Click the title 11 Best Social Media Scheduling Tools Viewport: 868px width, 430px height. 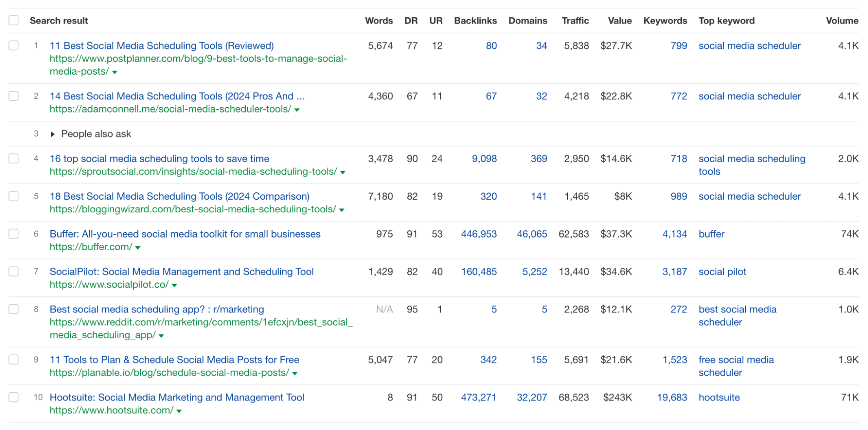pyautogui.click(x=161, y=46)
